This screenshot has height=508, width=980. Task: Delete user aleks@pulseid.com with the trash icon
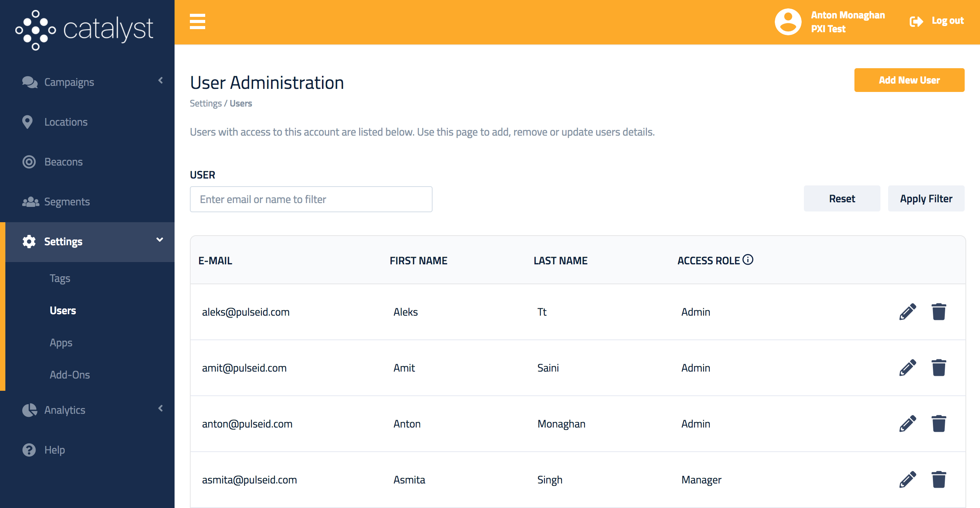tap(939, 312)
